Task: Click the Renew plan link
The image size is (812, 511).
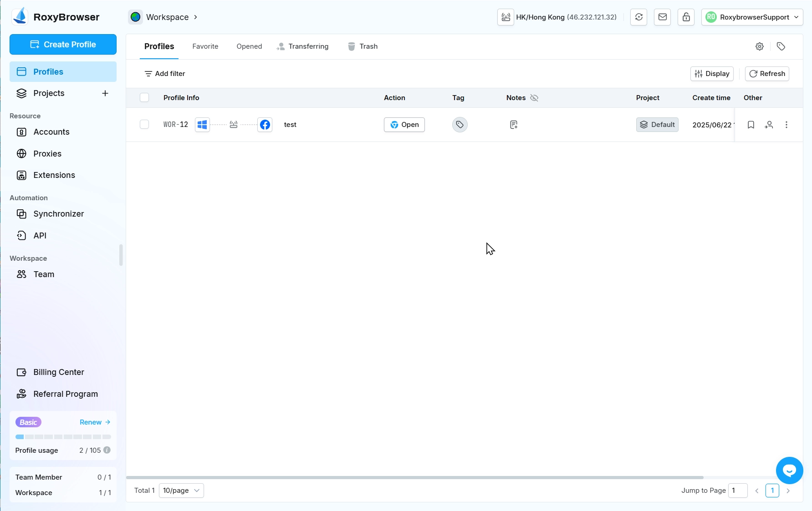Action: pos(95,422)
